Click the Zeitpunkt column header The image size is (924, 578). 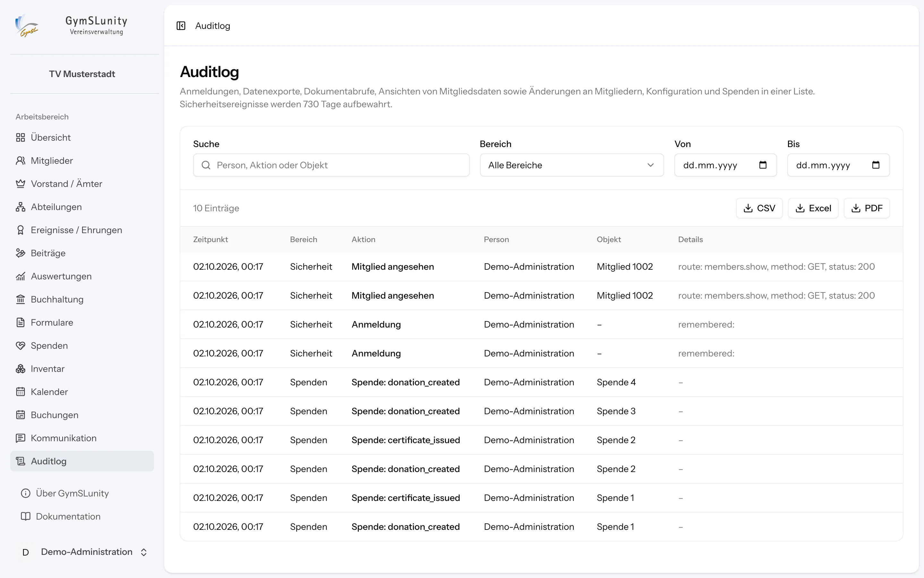(x=210, y=239)
